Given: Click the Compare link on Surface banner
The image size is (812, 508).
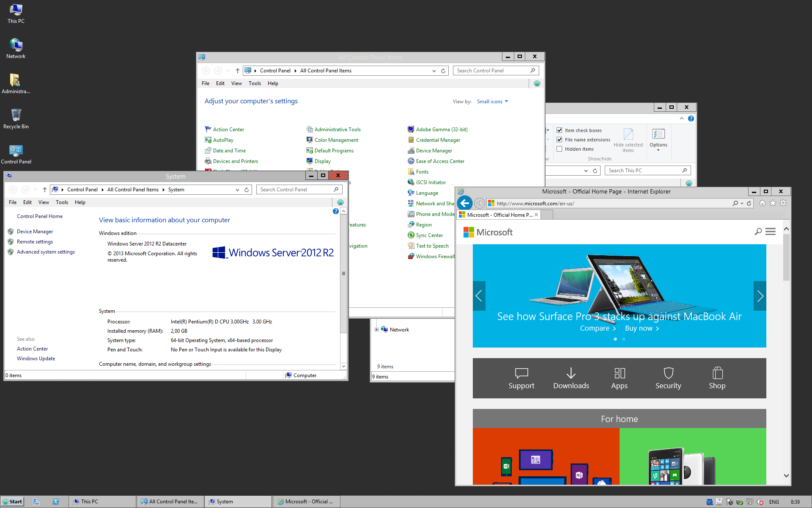Looking at the screenshot, I should tap(598, 329).
